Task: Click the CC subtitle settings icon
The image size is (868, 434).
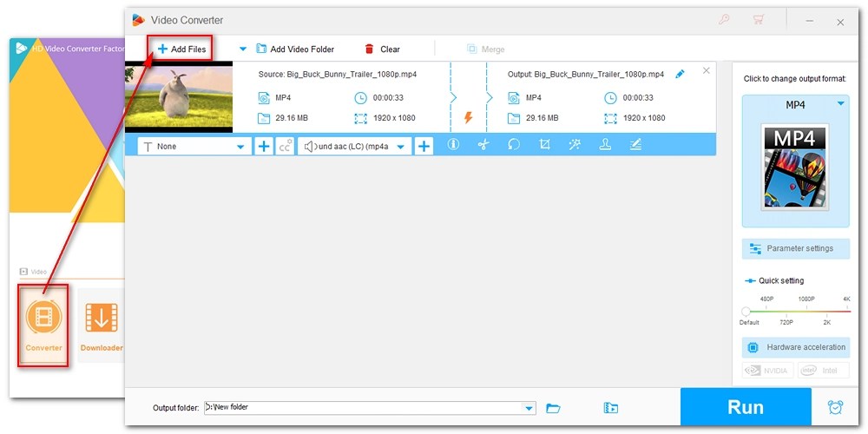Action: coord(285,147)
